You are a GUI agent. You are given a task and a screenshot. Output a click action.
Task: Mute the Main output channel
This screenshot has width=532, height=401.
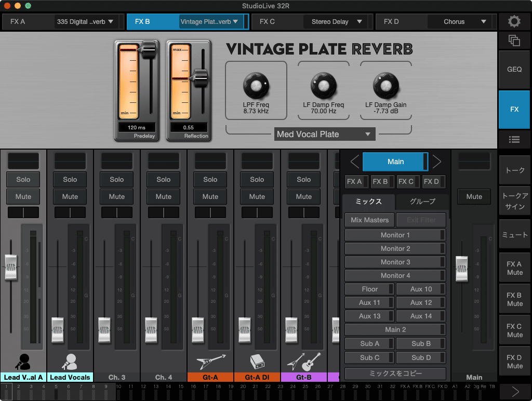(x=474, y=196)
